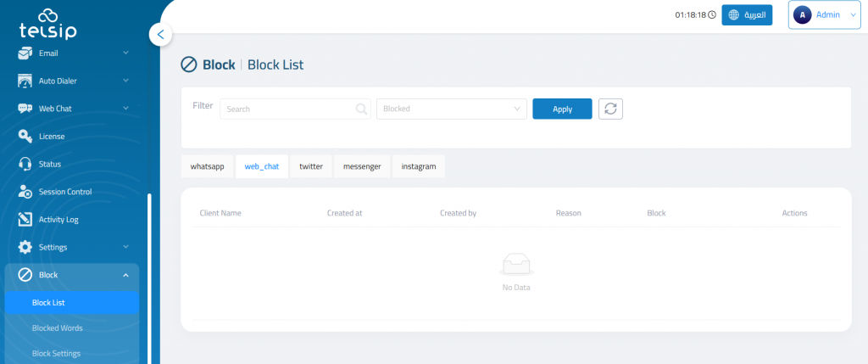
Task: Open Activity Log sidebar icon
Action: [25, 220]
